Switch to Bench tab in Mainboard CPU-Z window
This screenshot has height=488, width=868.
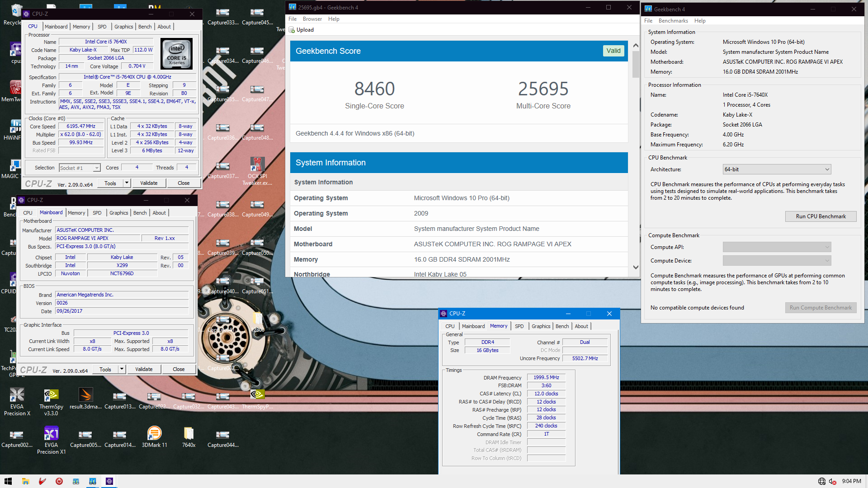click(x=140, y=213)
